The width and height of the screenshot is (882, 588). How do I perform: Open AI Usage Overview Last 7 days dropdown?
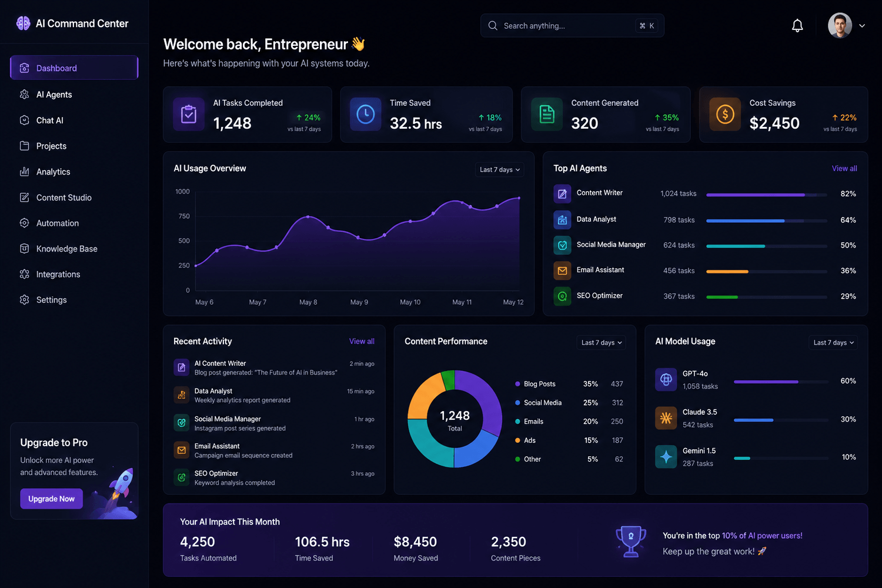pyautogui.click(x=500, y=170)
